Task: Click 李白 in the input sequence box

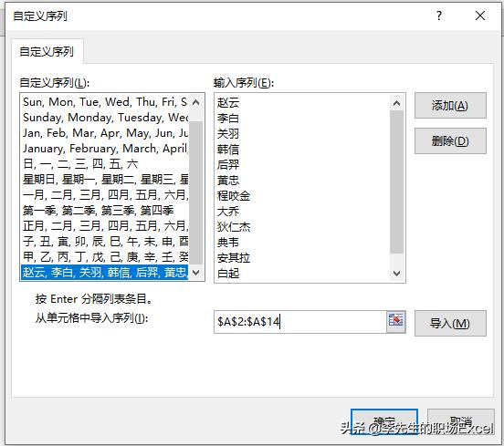Action: click(228, 119)
